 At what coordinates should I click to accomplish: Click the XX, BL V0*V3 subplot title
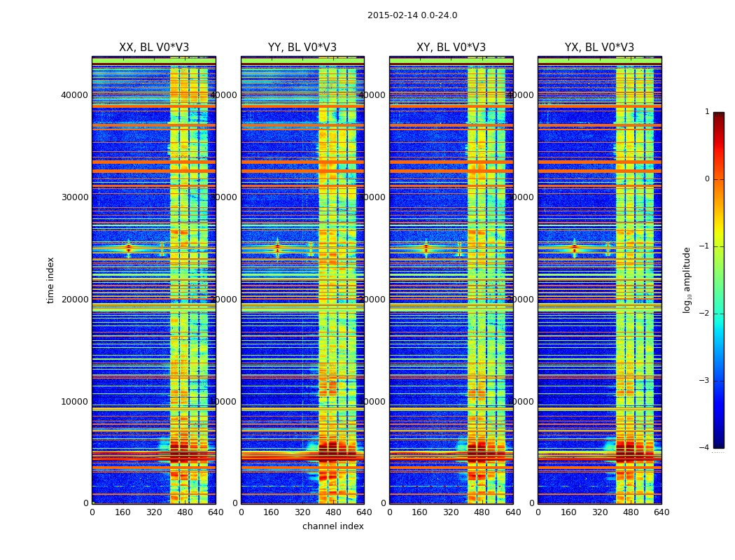point(154,48)
